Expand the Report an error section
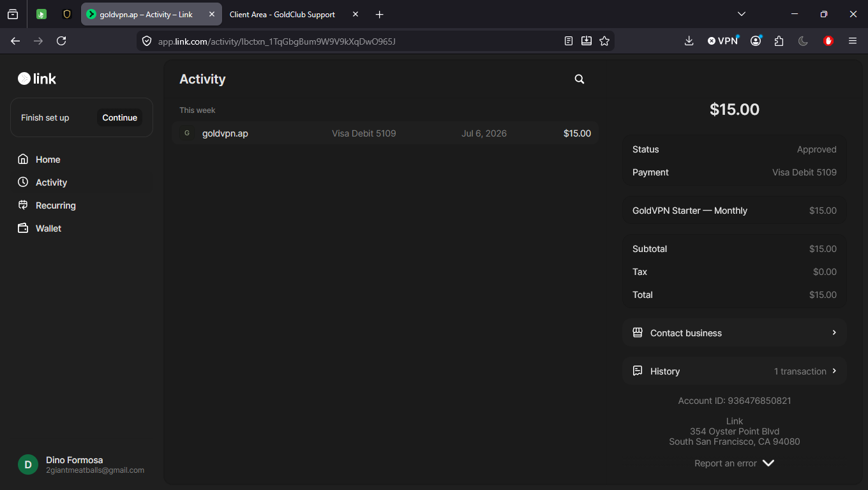The height and width of the screenshot is (490, 868). pyautogui.click(x=735, y=463)
